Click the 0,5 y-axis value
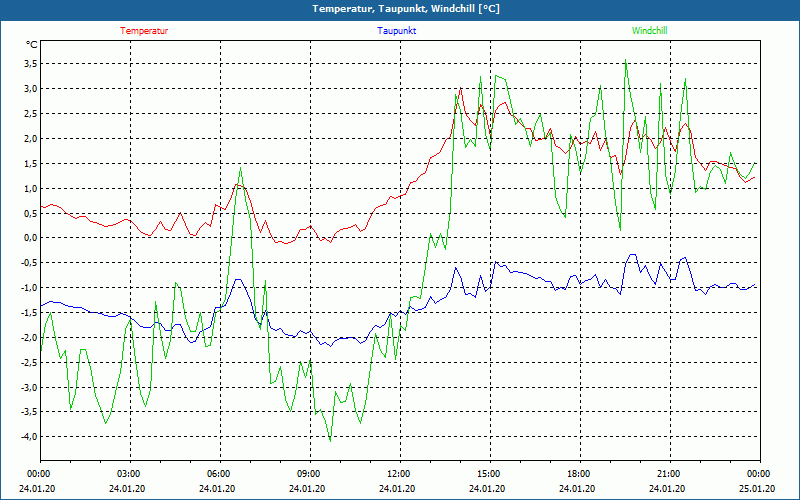This screenshot has width=800, height=500. [31, 213]
